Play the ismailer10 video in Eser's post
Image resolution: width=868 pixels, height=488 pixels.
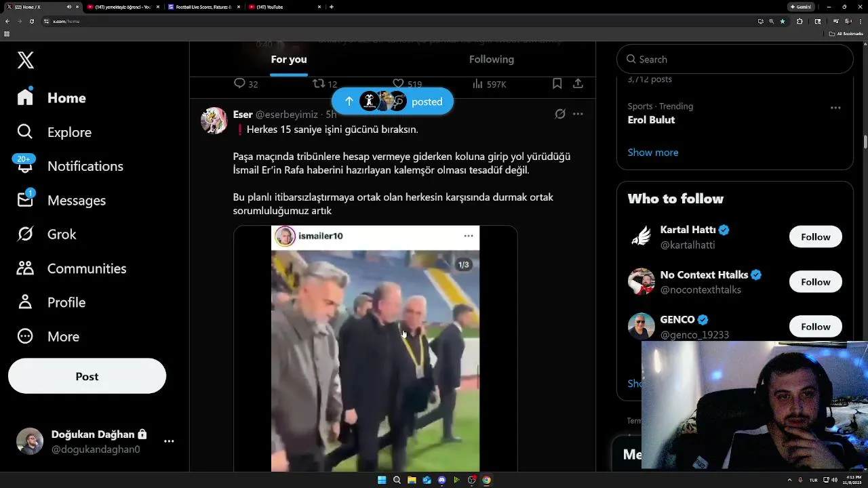tap(375, 348)
